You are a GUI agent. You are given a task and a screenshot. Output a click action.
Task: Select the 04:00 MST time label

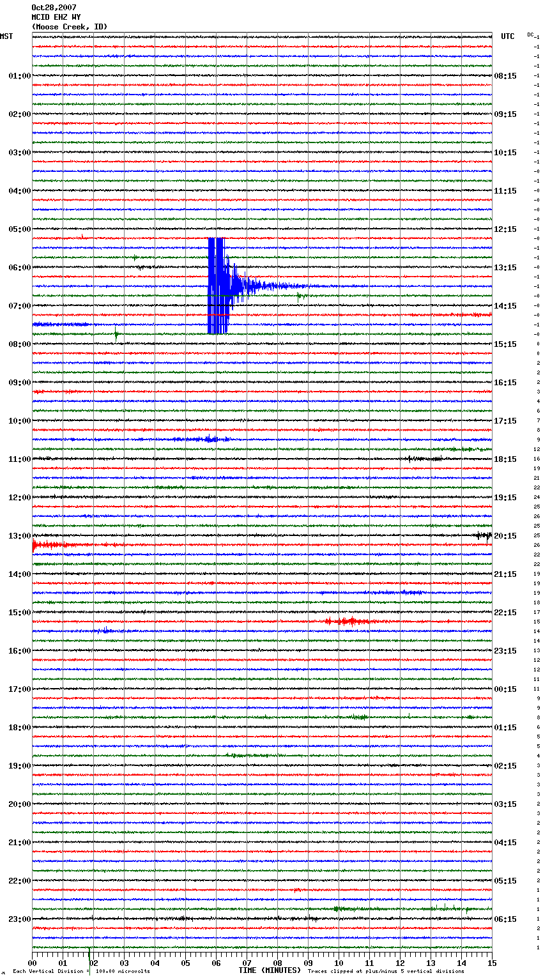point(19,191)
